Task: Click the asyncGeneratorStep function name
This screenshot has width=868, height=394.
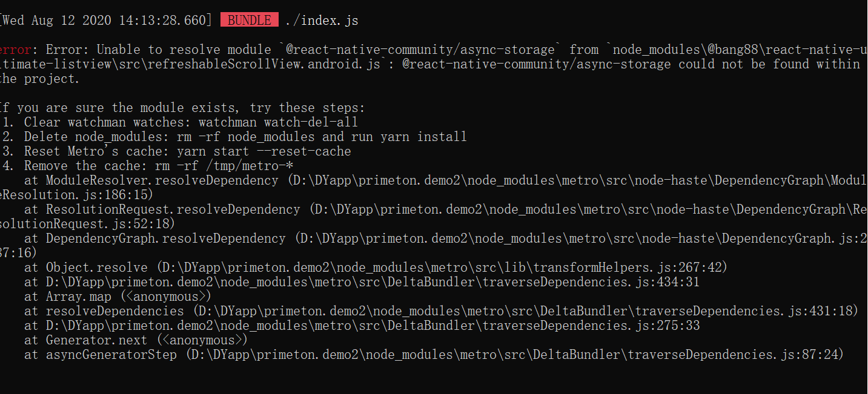Action: click(111, 355)
